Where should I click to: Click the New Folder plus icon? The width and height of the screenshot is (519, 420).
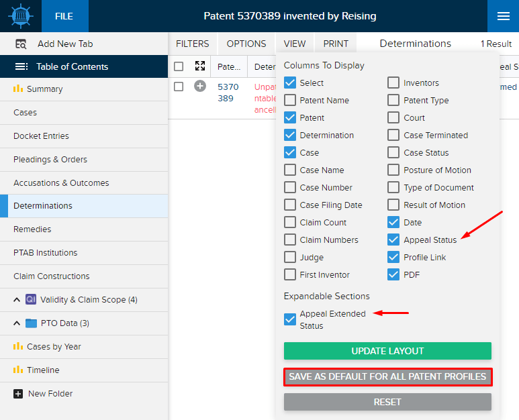click(18, 394)
